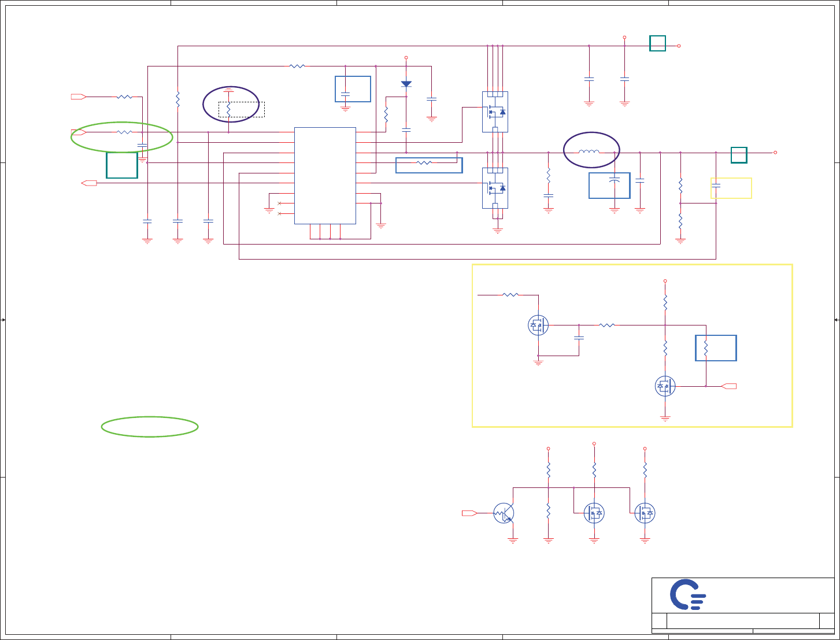Screen dimensions: 840x640
Task: Select the series resistor on the topmost input port
Action: click(124, 97)
